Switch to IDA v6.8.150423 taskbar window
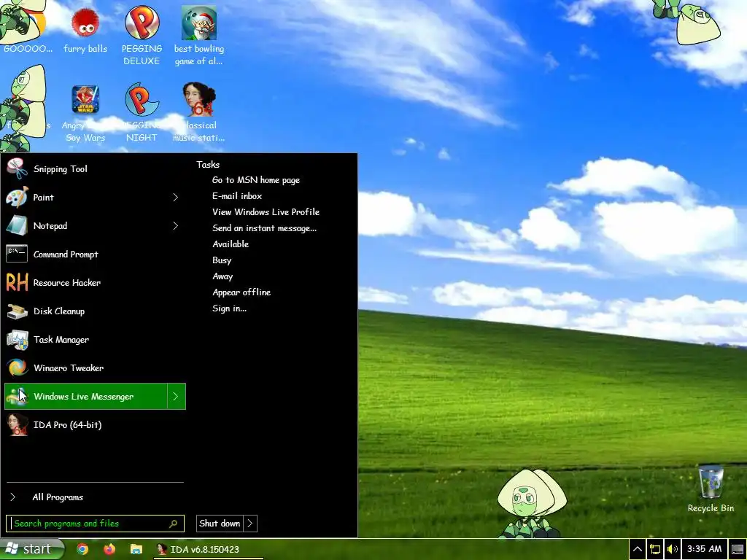Screen dimensions: 747x560 [x=208, y=549]
